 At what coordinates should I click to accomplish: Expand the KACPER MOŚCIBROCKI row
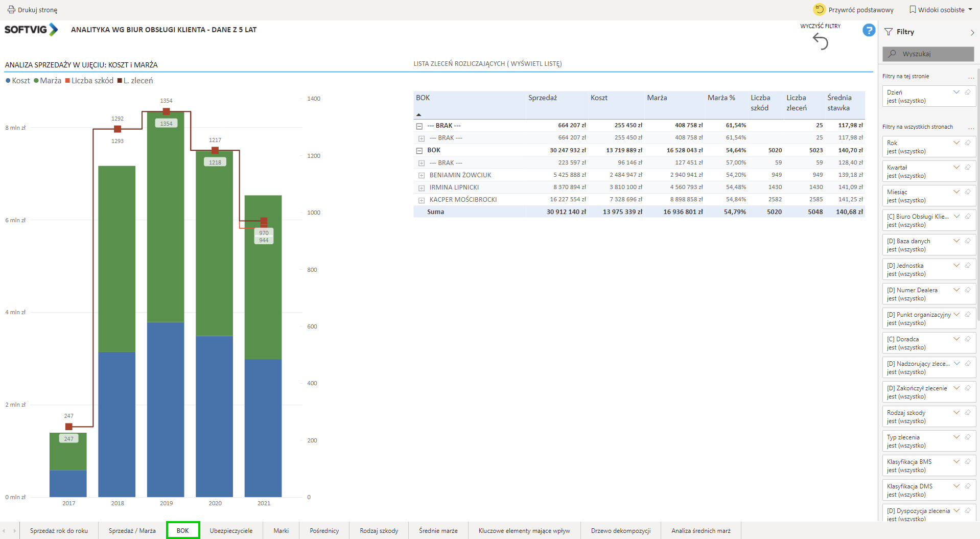tap(422, 200)
